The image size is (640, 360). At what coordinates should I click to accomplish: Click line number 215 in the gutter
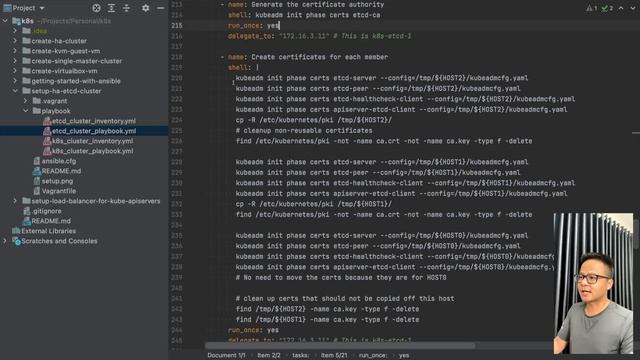coord(177,25)
